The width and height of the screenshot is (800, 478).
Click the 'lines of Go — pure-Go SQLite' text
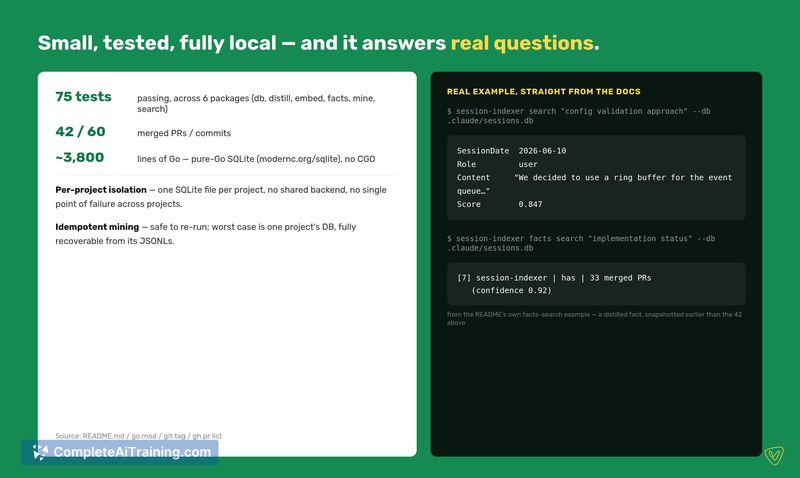(x=256, y=159)
